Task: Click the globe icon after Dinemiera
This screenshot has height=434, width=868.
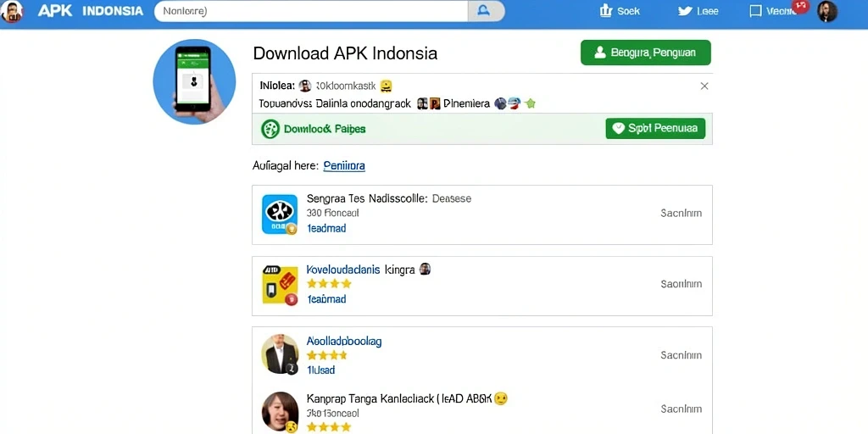Action: coord(500,103)
